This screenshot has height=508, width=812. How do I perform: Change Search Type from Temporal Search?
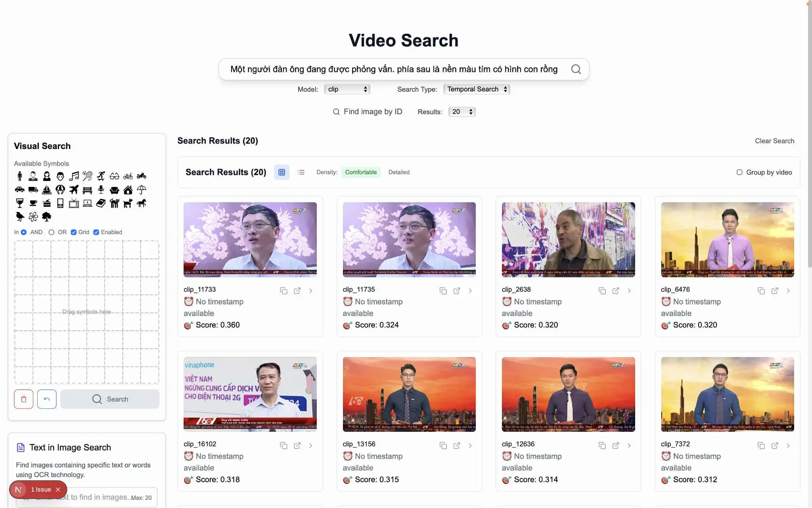pyautogui.click(x=476, y=89)
